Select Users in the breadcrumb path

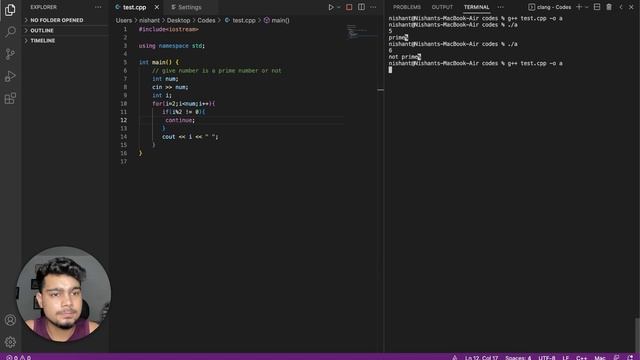coord(124,20)
